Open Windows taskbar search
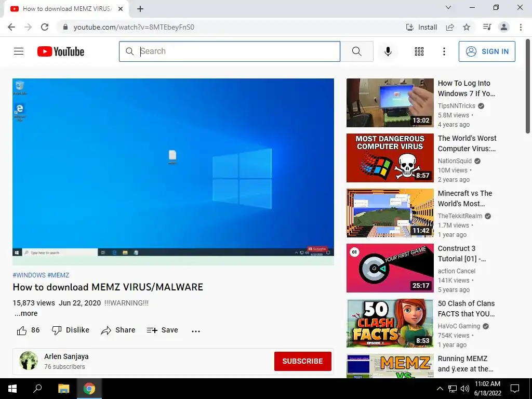 (x=37, y=389)
